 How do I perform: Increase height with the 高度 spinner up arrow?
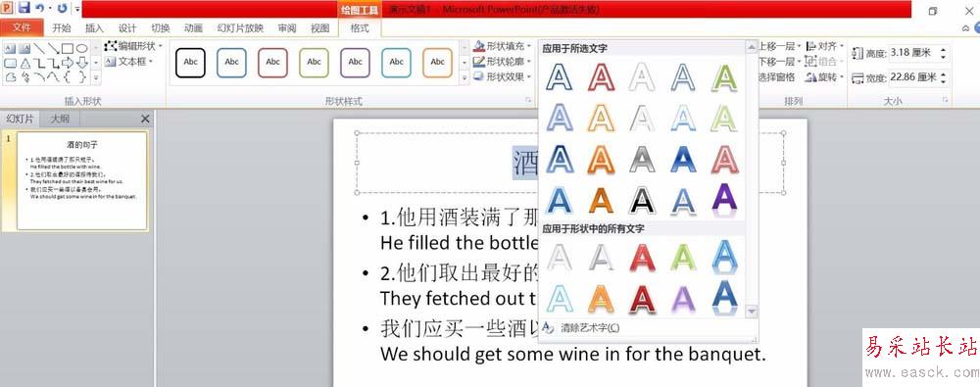[x=943, y=49]
